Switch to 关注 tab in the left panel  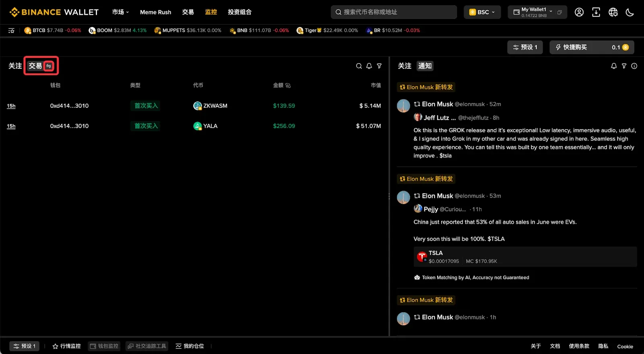(x=15, y=66)
